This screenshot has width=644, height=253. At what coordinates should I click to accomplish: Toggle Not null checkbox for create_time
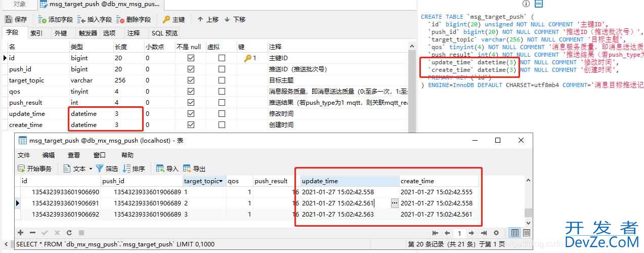pyautogui.click(x=191, y=125)
